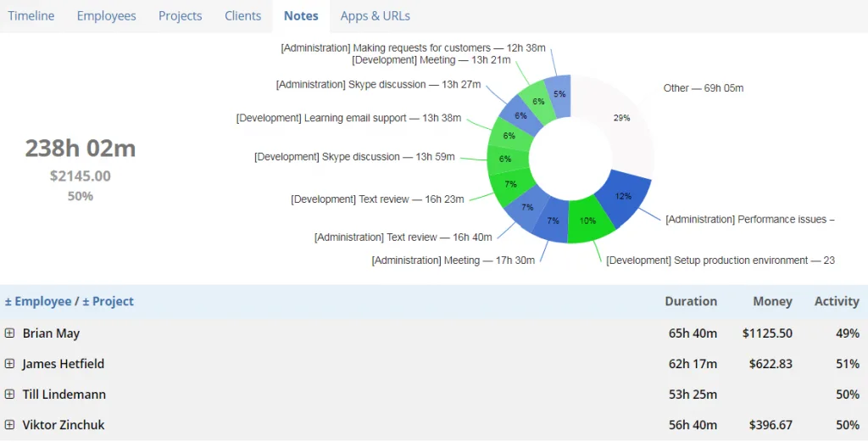
Task: Select the Brian May employee name
Action: click(51, 333)
